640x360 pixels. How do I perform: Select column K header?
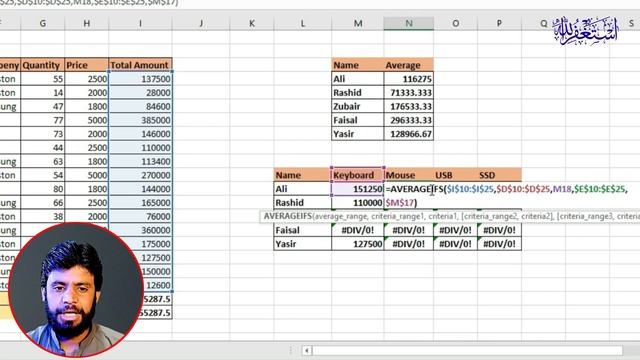pyautogui.click(x=251, y=23)
